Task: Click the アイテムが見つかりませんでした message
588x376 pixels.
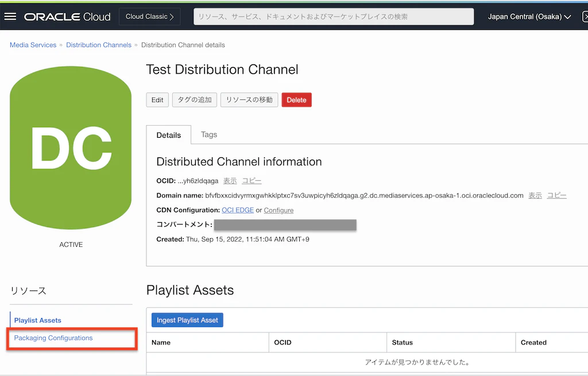Action: [417, 362]
